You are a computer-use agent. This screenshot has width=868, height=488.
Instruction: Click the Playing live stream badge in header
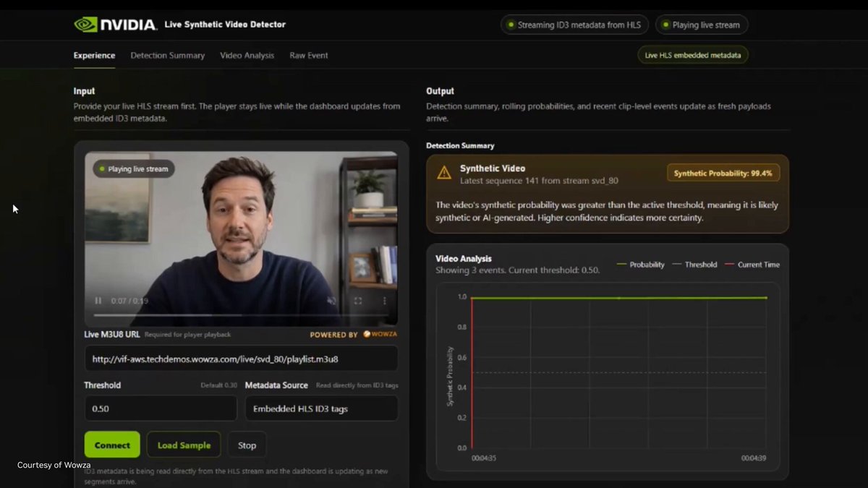(x=702, y=25)
